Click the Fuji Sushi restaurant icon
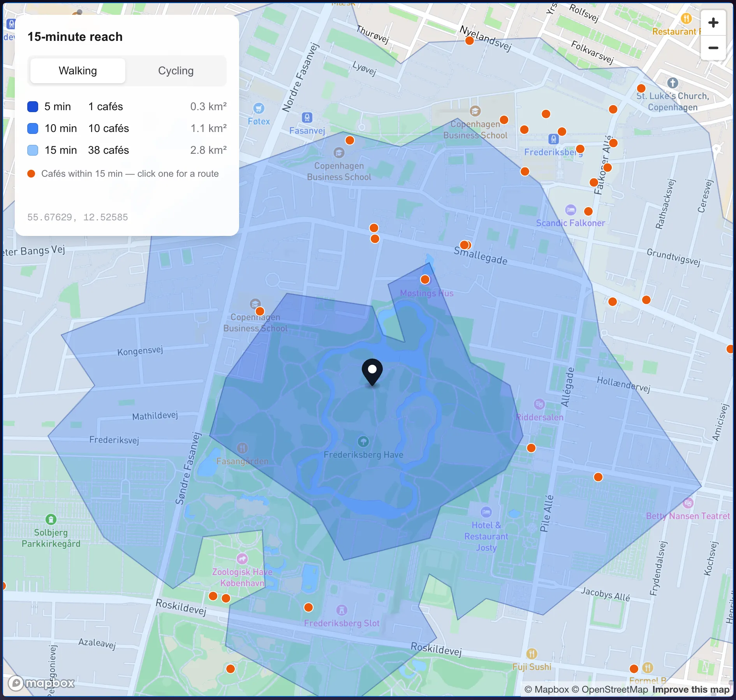This screenshot has width=736, height=700. [x=532, y=654]
